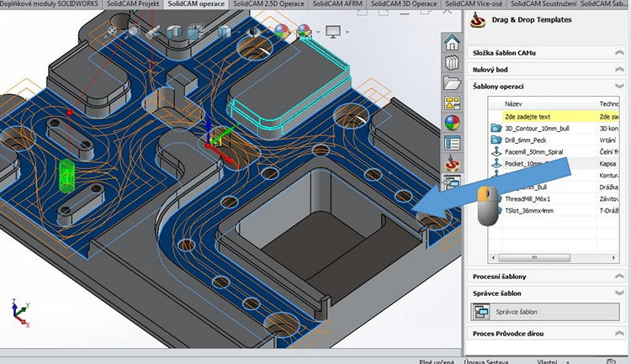The height and width of the screenshot is (364, 631).
Task: Click the Zoom to Fit icon
Action: (112, 30)
